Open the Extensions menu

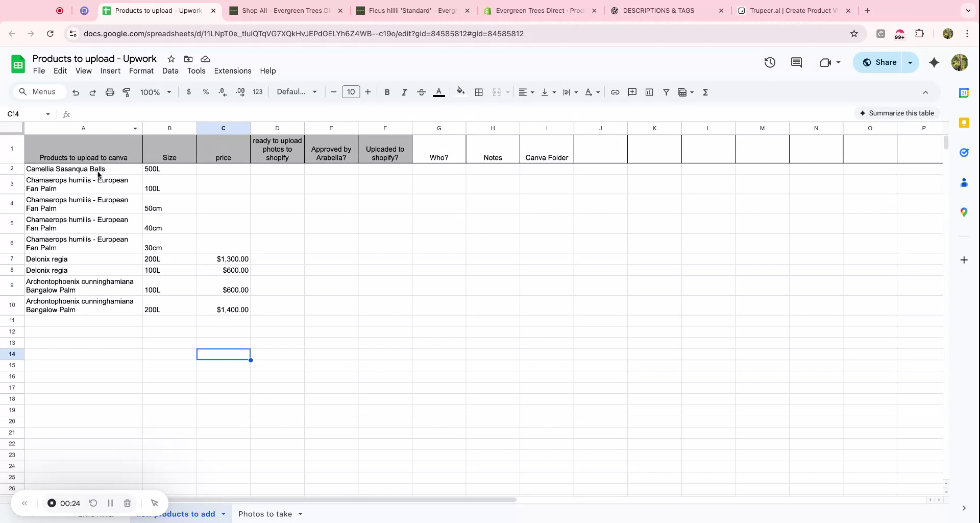pyautogui.click(x=233, y=70)
